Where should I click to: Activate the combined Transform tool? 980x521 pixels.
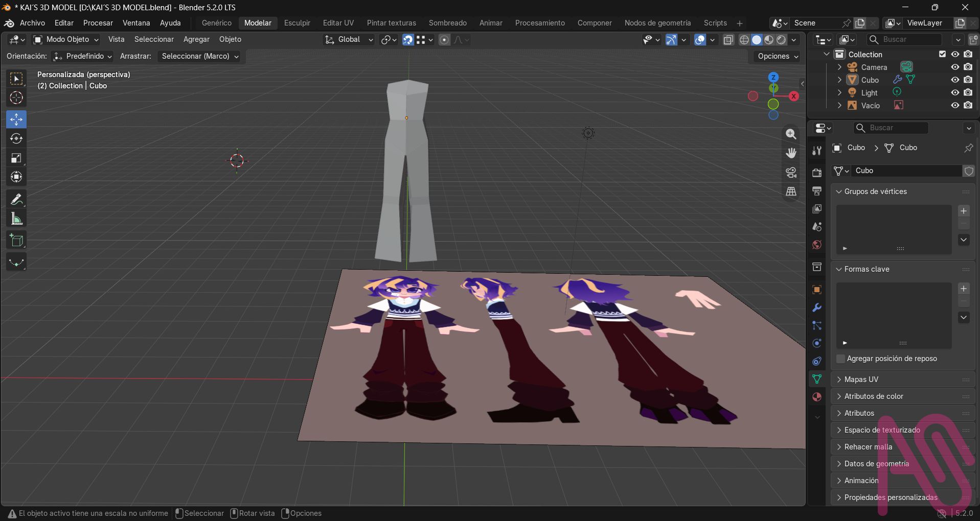coord(16,177)
